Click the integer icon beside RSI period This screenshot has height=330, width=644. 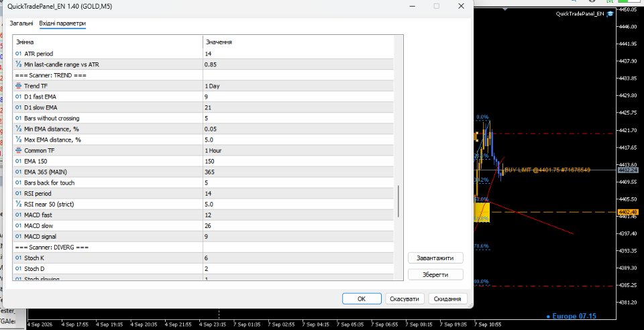coord(19,193)
